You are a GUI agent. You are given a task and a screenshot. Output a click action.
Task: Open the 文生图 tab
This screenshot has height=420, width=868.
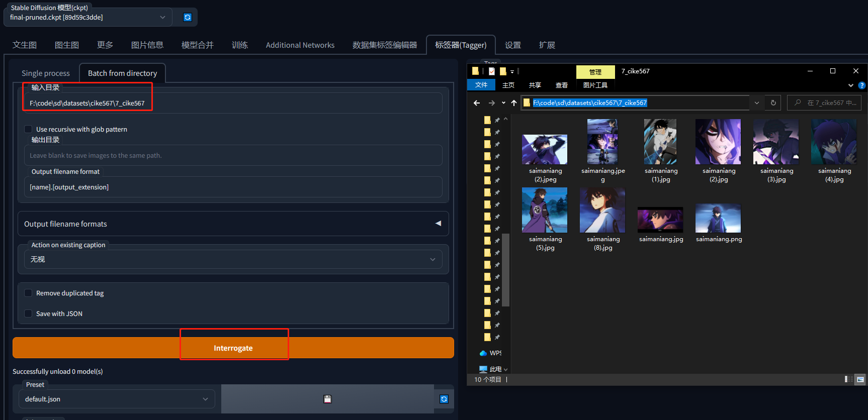25,45
